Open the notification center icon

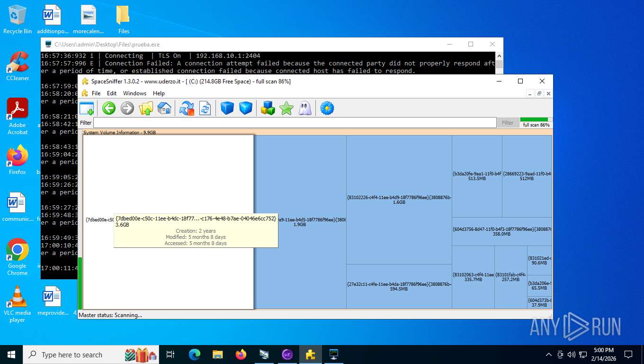coord(628,355)
